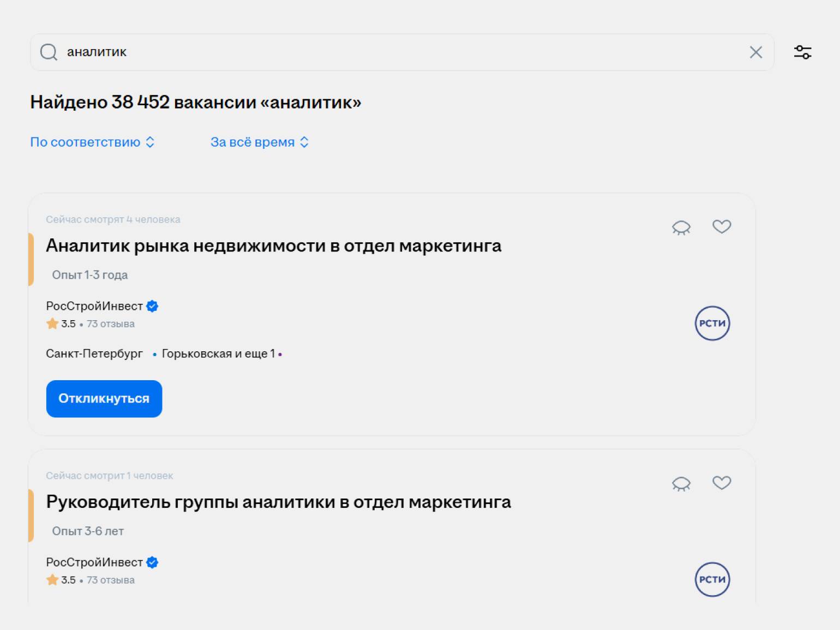This screenshot has height=630, width=840.
Task: Click the rating star in second vacancy card
Action: pos(52,580)
